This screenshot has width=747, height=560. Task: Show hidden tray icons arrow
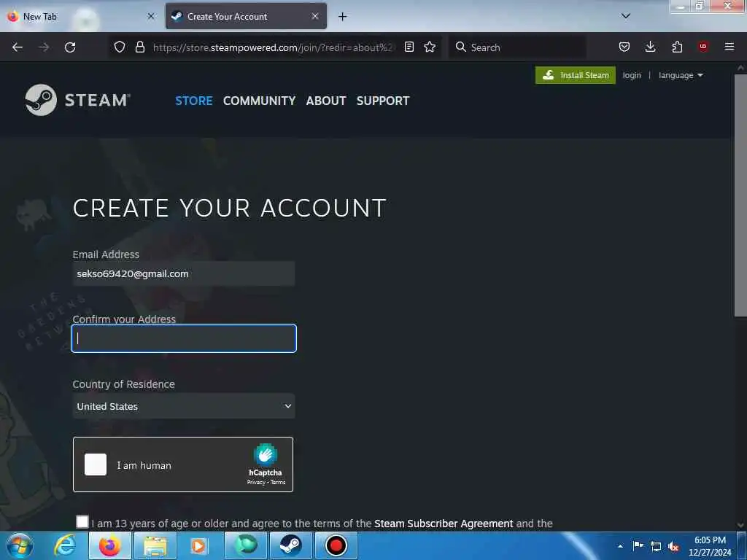coord(620,546)
